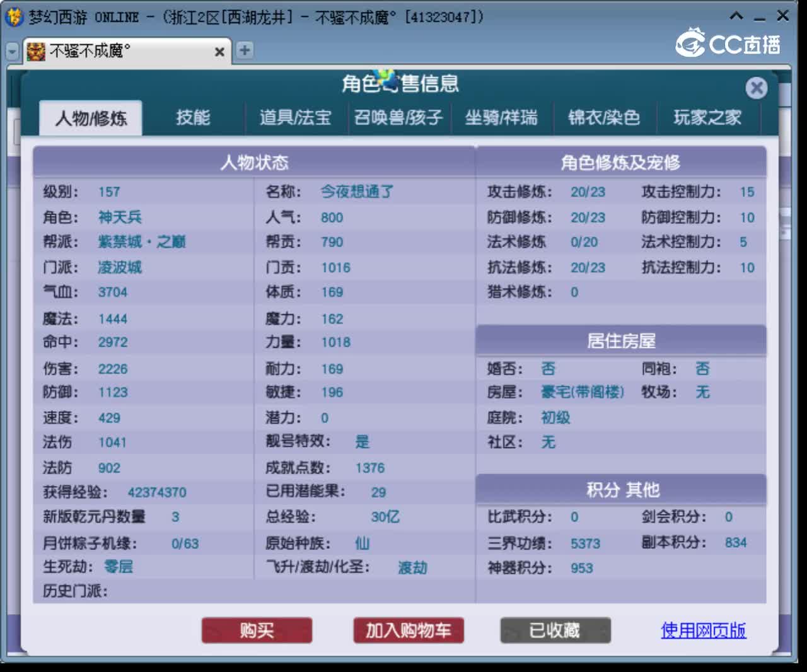Image resolution: width=807 pixels, height=672 pixels.
Task: Select the 坐骑/祥瑞 tab
Action: tap(501, 117)
